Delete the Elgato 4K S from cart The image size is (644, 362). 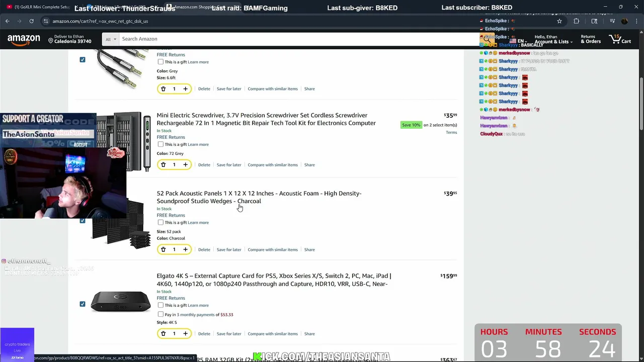[x=204, y=334]
